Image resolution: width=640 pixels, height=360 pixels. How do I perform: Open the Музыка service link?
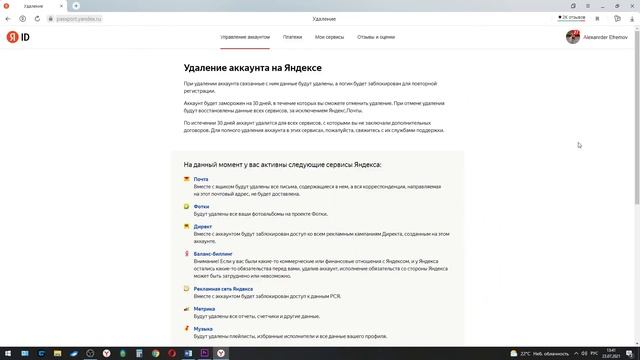203,329
